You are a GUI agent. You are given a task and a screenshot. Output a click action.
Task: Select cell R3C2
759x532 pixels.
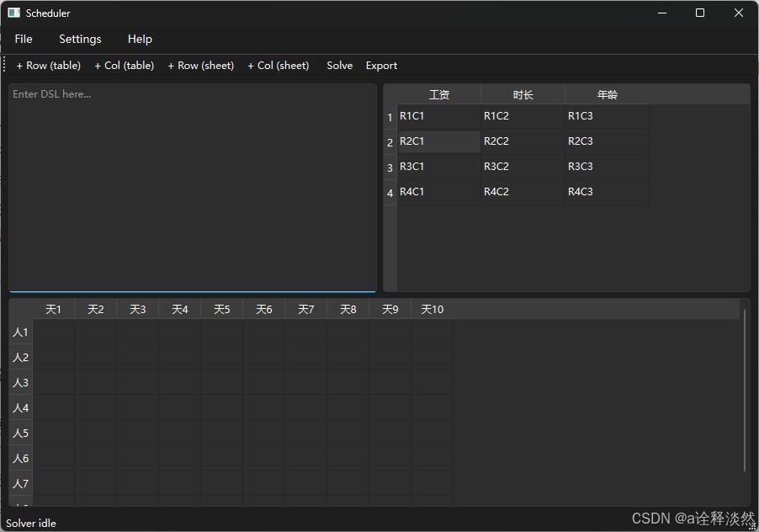click(x=523, y=167)
